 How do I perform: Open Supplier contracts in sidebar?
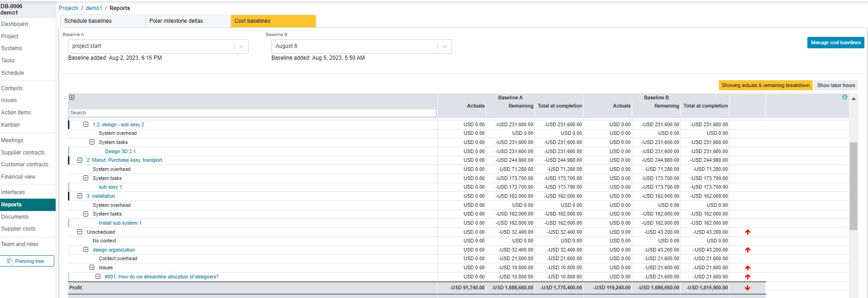(x=23, y=153)
